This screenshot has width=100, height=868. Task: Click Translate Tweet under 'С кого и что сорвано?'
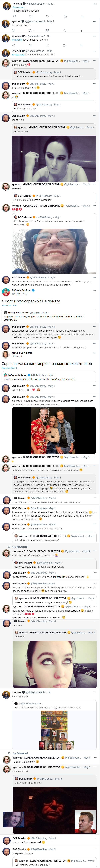coord(9,306)
